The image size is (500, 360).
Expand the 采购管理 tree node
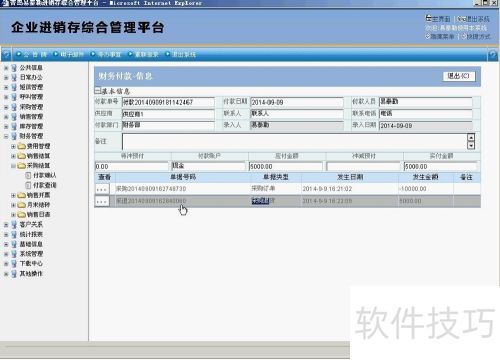[x=6, y=107]
